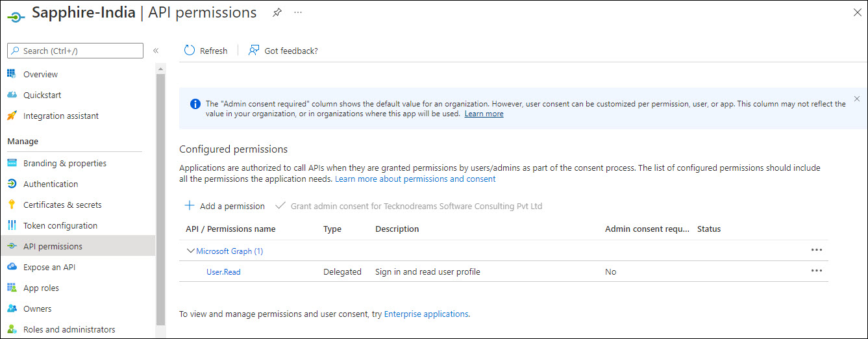This screenshot has height=339, width=868.
Task: Click the plus icon to add a permission
Action: pyautogui.click(x=190, y=206)
